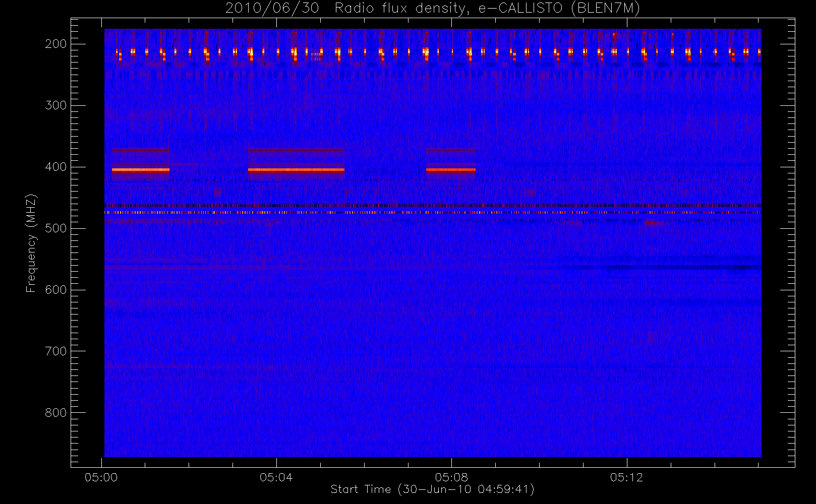Select the 300 frequency tick label
Image resolution: width=816 pixels, height=504 pixels.
click(x=56, y=105)
